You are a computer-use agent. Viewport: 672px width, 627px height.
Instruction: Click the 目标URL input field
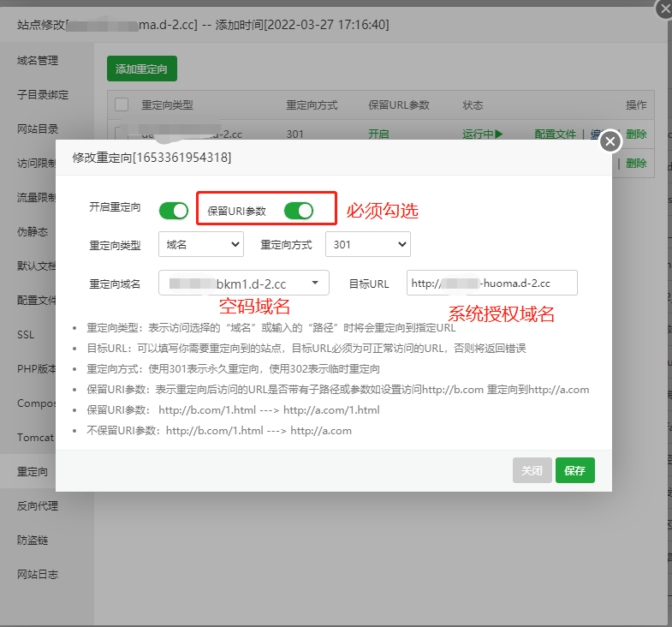pos(491,284)
